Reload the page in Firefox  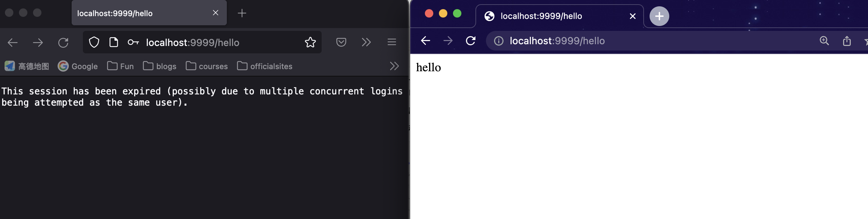point(63,43)
